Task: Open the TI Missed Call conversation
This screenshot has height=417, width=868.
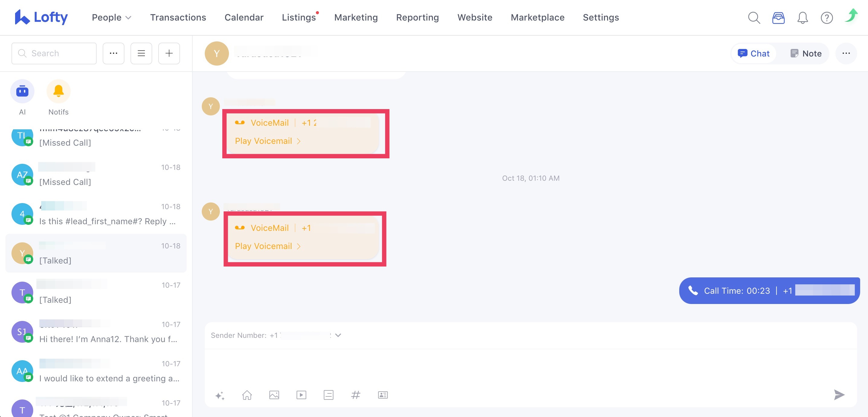Action: click(x=96, y=138)
